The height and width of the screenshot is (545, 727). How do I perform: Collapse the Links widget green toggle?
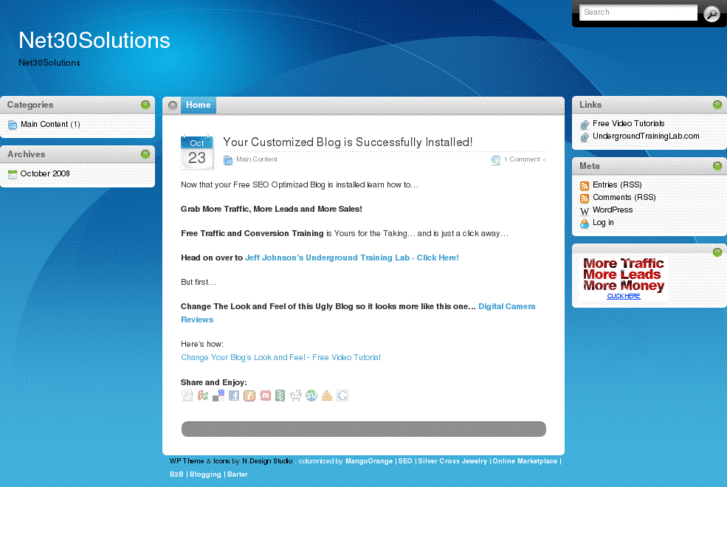[x=717, y=105]
